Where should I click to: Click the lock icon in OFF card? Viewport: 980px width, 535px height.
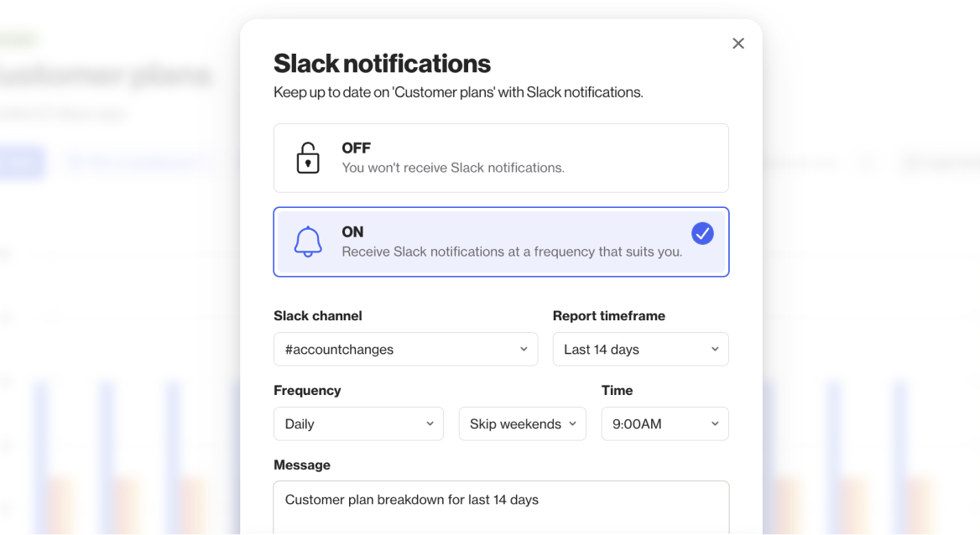pos(307,158)
